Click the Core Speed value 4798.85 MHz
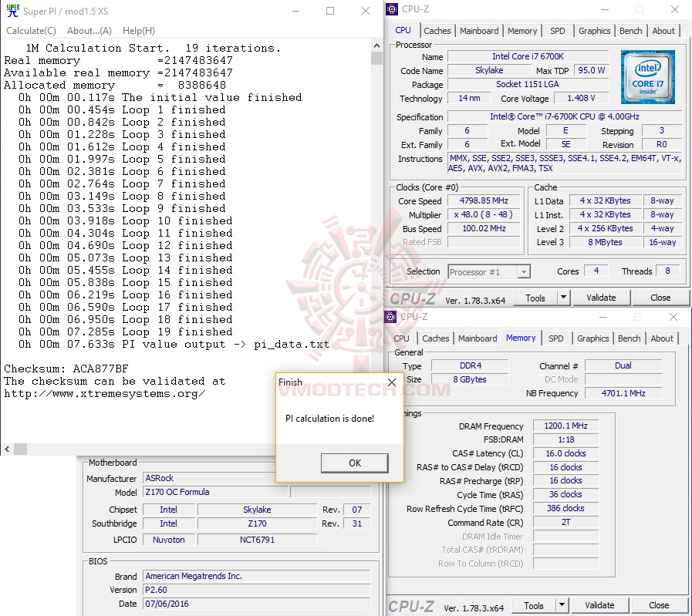This screenshot has width=692, height=616. pos(484,200)
